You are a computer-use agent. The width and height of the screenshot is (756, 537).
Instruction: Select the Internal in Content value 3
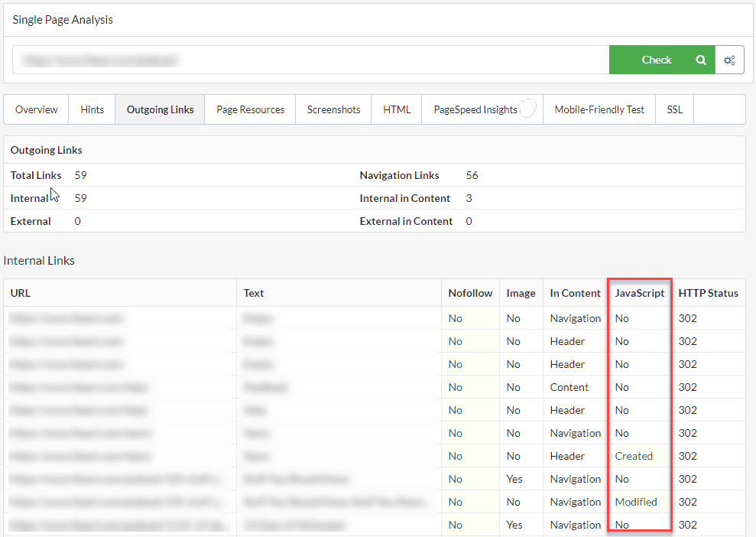469,198
